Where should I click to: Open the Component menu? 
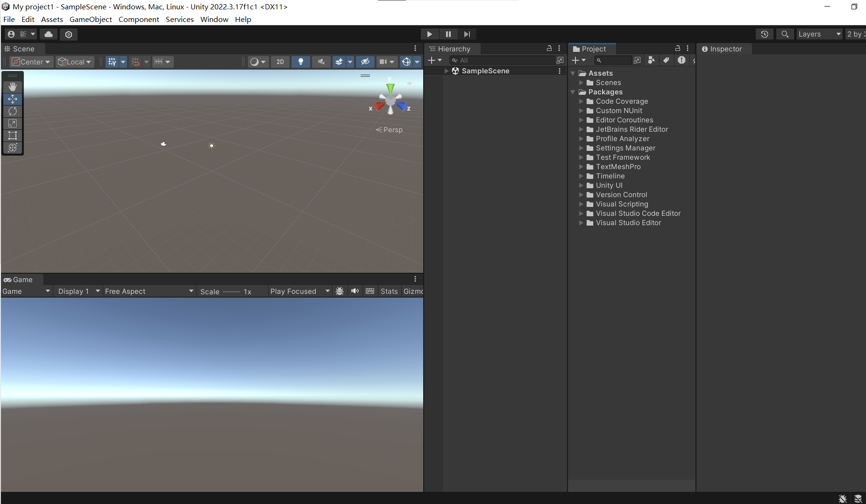pyautogui.click(x=139, y=19)
